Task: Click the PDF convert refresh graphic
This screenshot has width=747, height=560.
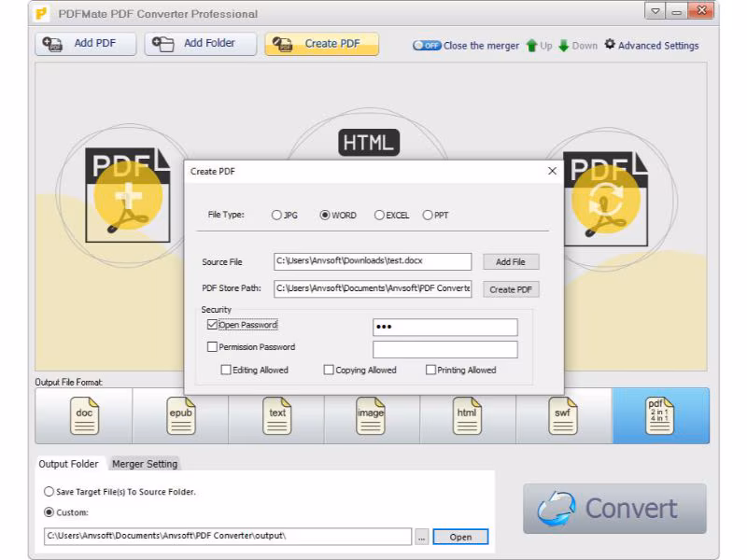Action: (605, 199)
